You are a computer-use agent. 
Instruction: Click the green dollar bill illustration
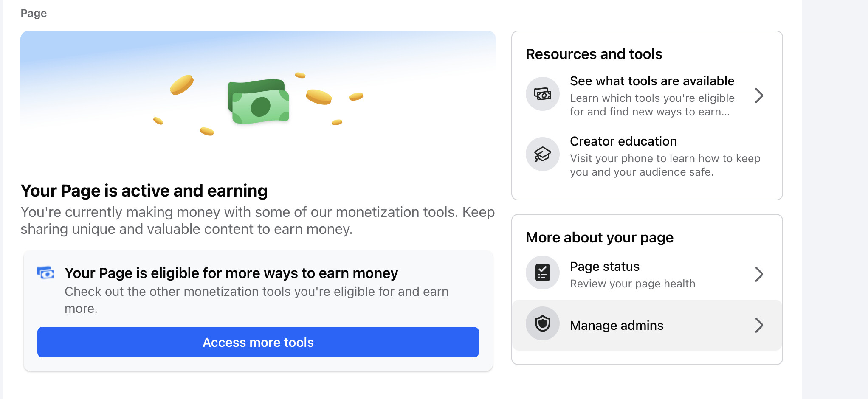(259, 102)
